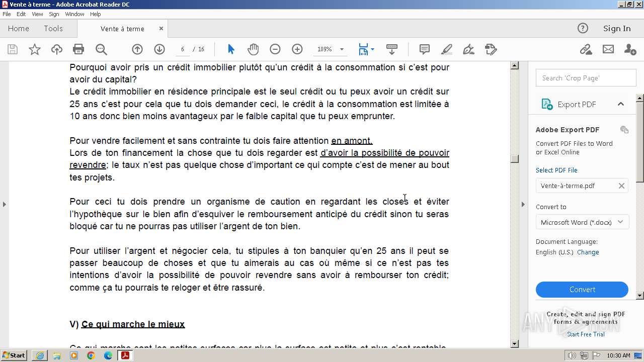
Task: Open the Edit menu
Action: point(21,14)
